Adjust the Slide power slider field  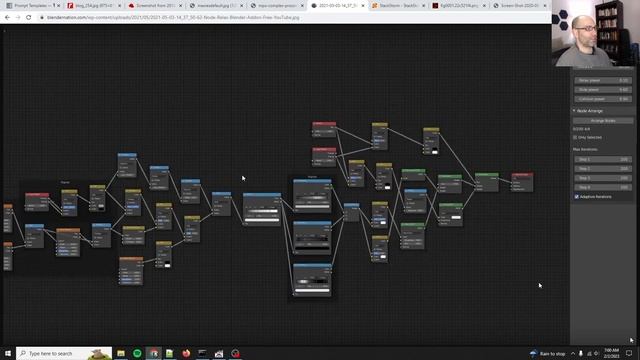(603, 90)
